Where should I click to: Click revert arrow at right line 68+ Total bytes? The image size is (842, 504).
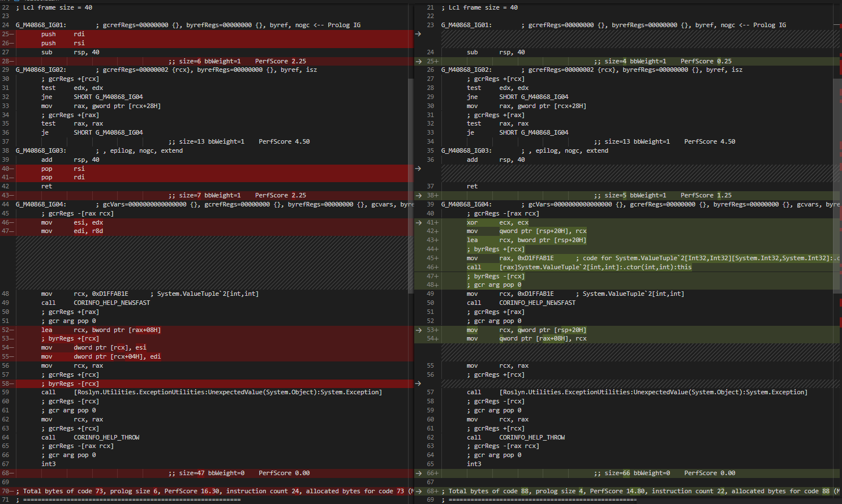[418, 491]
